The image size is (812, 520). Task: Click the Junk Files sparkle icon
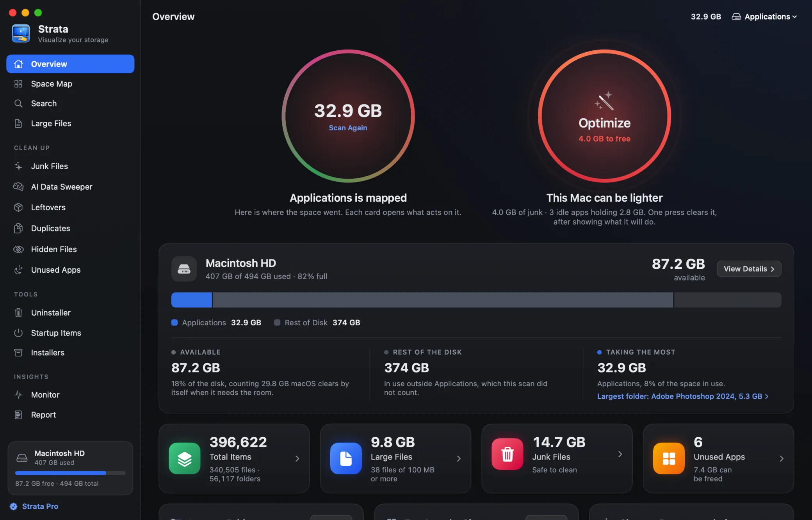click(x=18, y=166)
